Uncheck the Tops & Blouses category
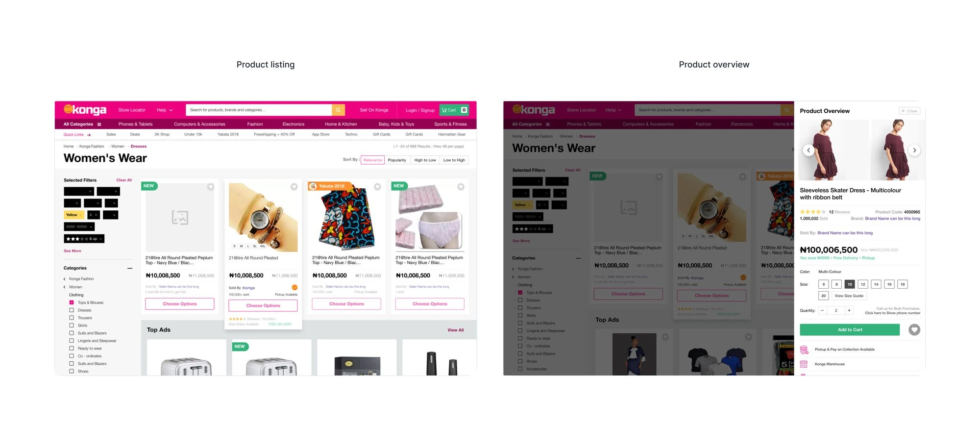Viewport: 980px width, 426px height. point(72,302)
